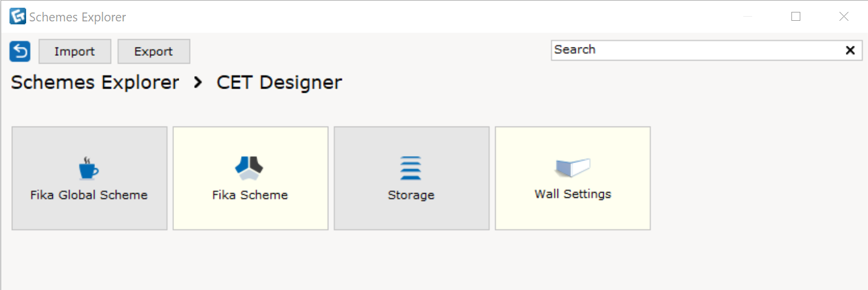868x290 pixels.
Task: Open the Storage tile label
Action: coord(411,195)
